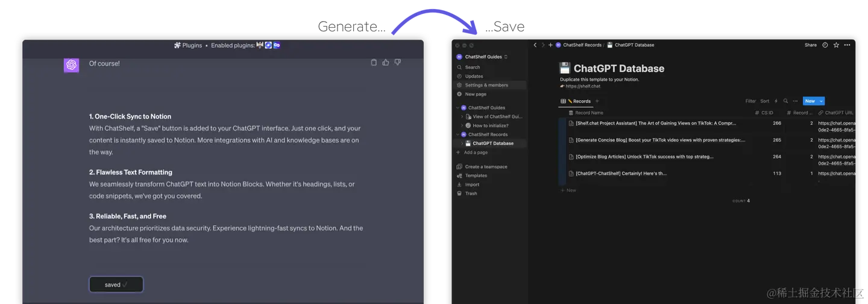The height and width of the screenshot is (304, 868).
Task: Click the thumbs down icon in ChatGPT
Action: click(397, 62)
